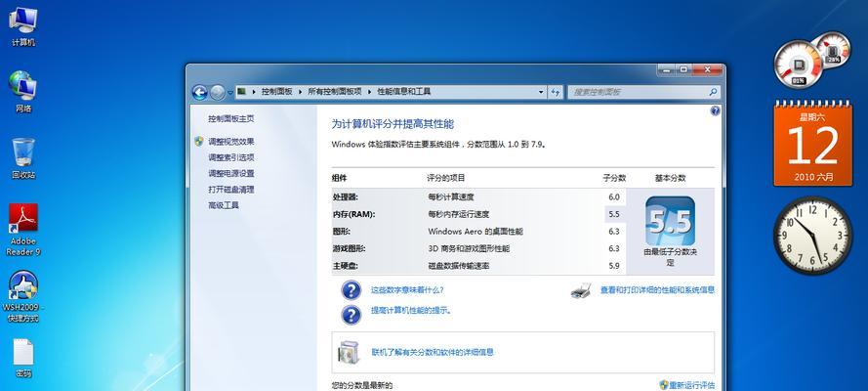Open the recent pages dropdown arrow

230,93
